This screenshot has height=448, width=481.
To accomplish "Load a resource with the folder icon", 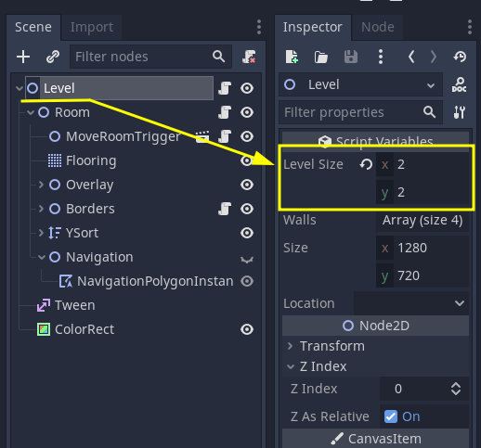I will [x=321, y=58].
